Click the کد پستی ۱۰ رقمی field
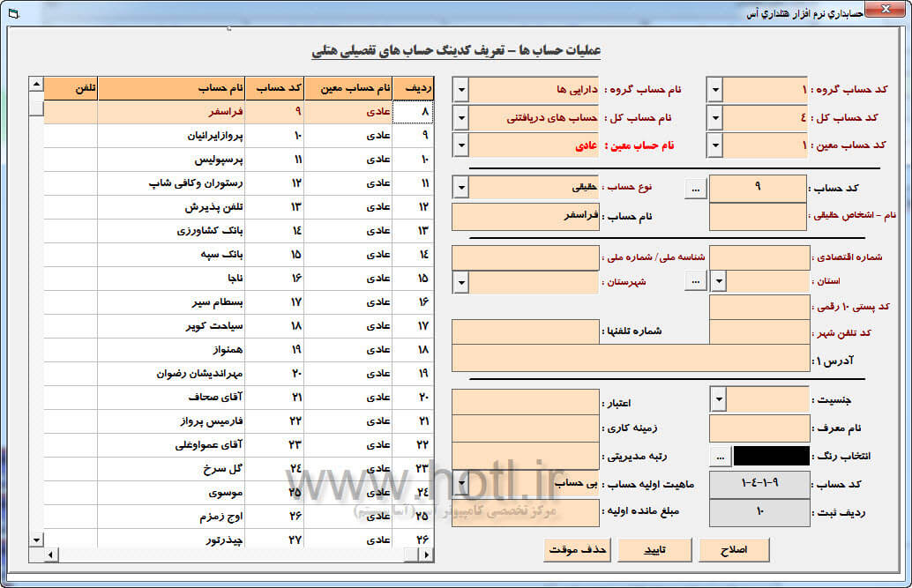912x588 pixels. pyautogui.click(x=759, y=307)
